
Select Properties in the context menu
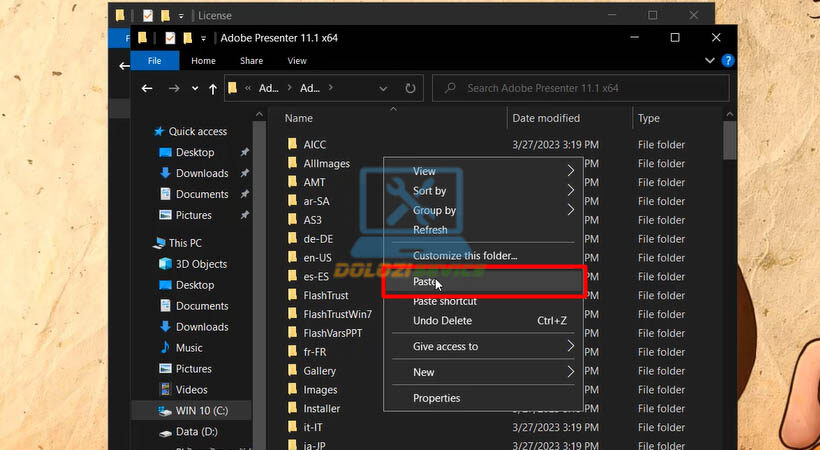[436, 398]
